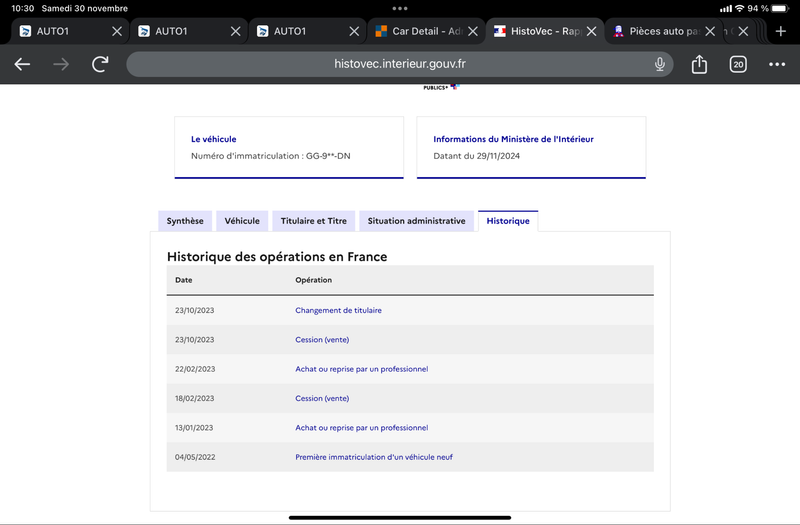The height and width of the screenshot is (525, 800).
Task: Open the Véhicule tab
Action: pos(242,221)
